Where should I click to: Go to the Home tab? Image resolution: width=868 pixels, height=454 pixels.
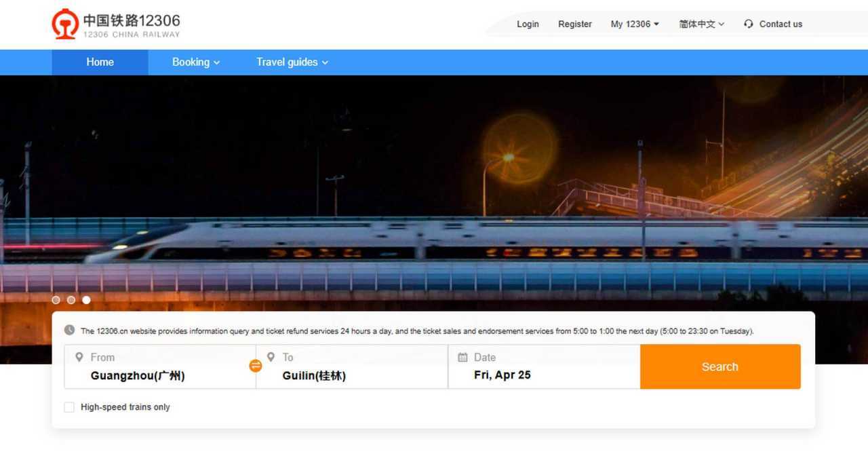click(x=100, y=62)
